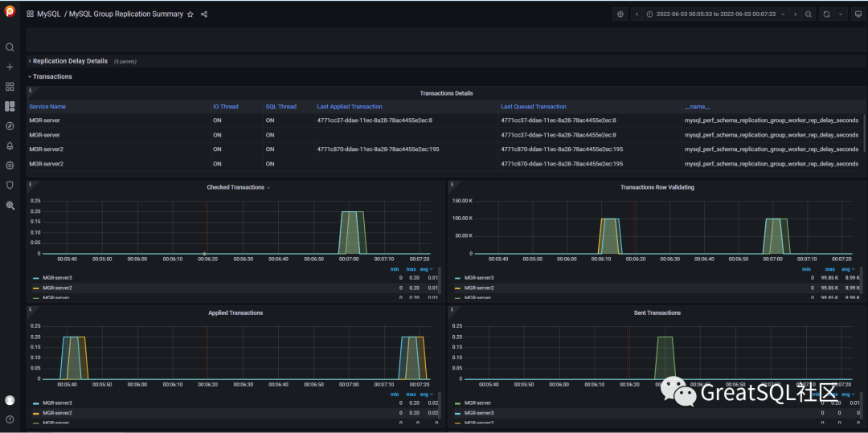Open the Checked Transactions panel title menu

click(x=238, y=187)
